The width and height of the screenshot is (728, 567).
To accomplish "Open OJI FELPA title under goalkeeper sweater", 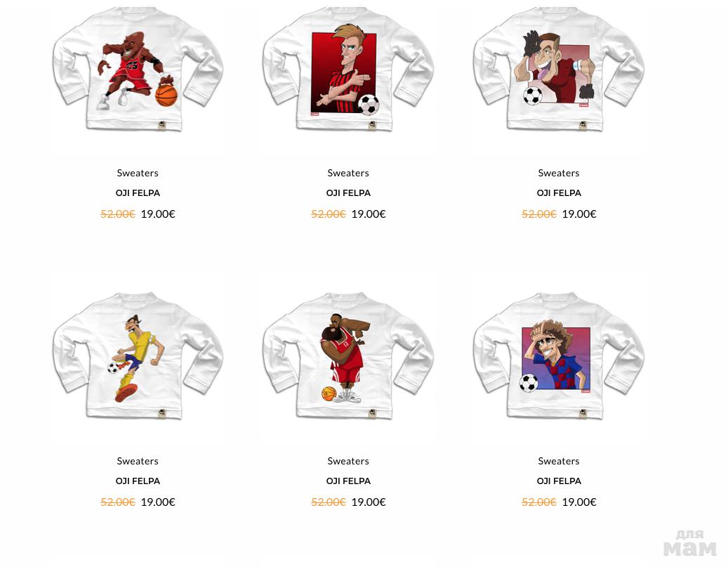I will pos(559,193).
